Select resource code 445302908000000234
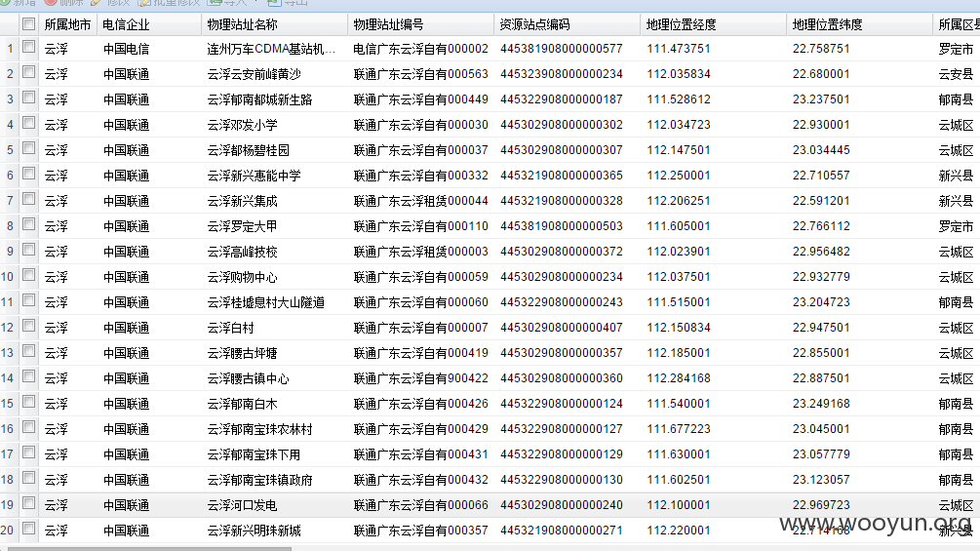This screenshot has width=980, height=551. (x=562, y=277)
